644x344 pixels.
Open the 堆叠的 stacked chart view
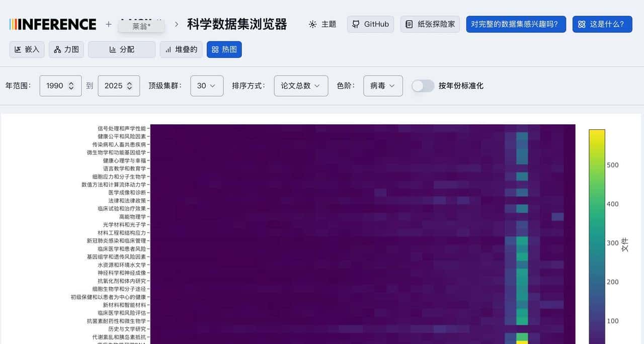pyautogui.click(x=181, y=49)
